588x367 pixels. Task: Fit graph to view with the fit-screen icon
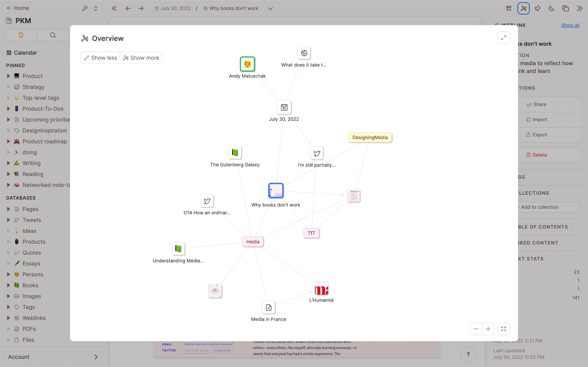504,329
